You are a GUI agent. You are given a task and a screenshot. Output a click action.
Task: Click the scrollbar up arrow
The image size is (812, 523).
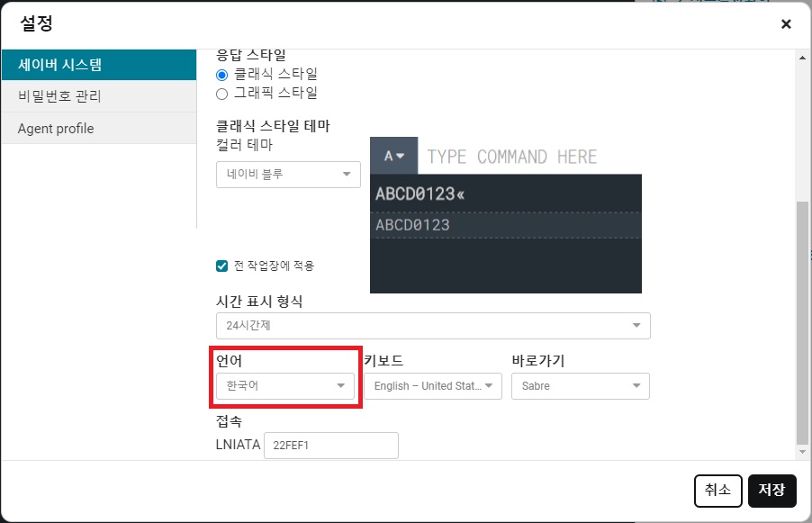802,58
